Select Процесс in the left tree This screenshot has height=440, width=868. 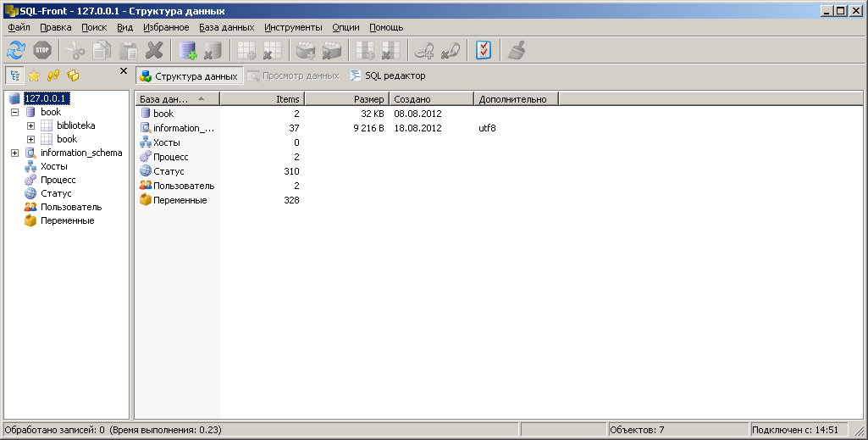58,180
